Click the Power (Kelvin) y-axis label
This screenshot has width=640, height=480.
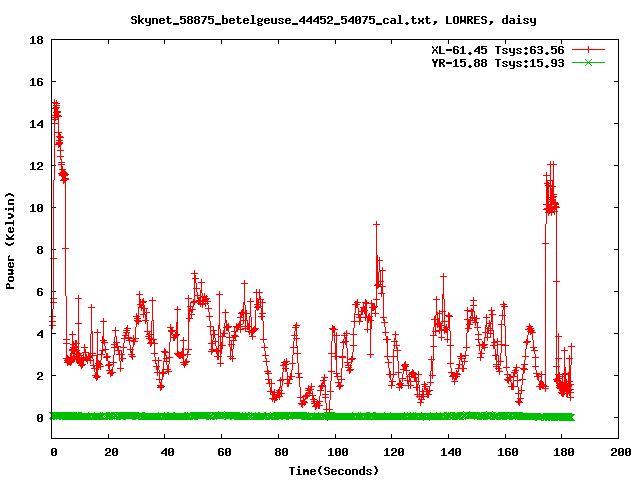pos(10,241)
